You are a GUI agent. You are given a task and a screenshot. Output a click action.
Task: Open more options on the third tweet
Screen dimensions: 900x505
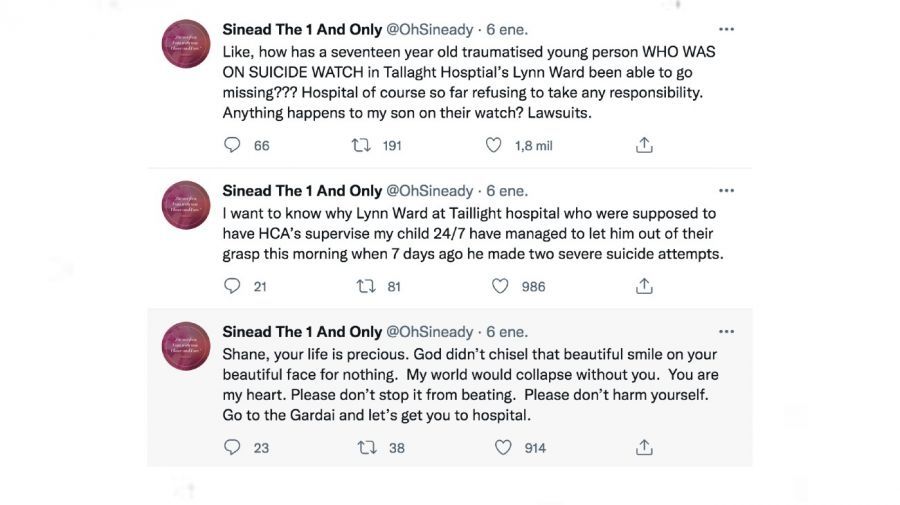(727, 331)
